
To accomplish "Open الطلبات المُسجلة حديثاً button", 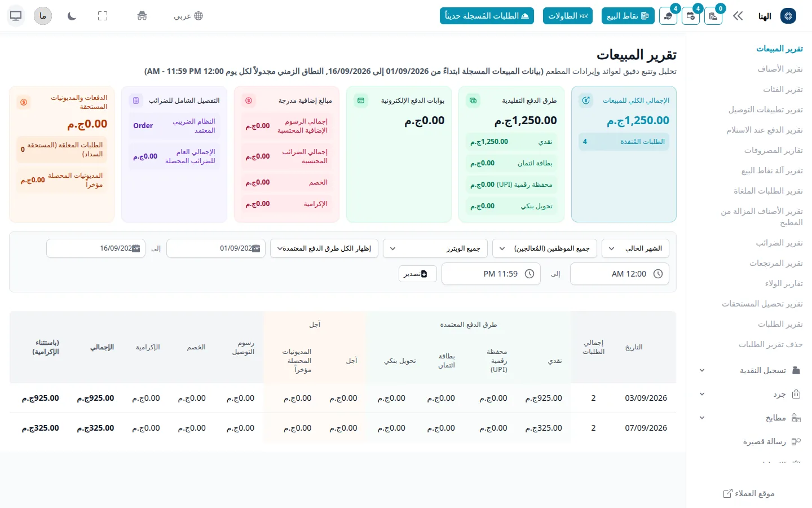I will coord(487,16).
